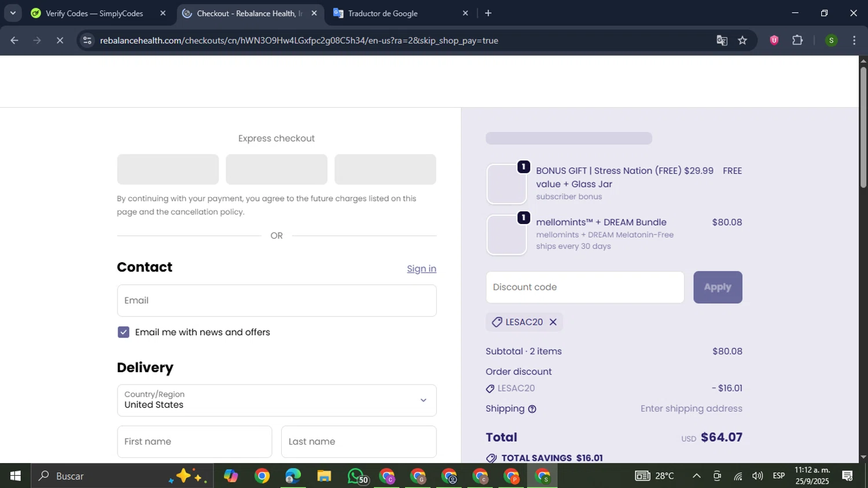
Task: Open the notifications center icon
Action: tap(848, 476)
